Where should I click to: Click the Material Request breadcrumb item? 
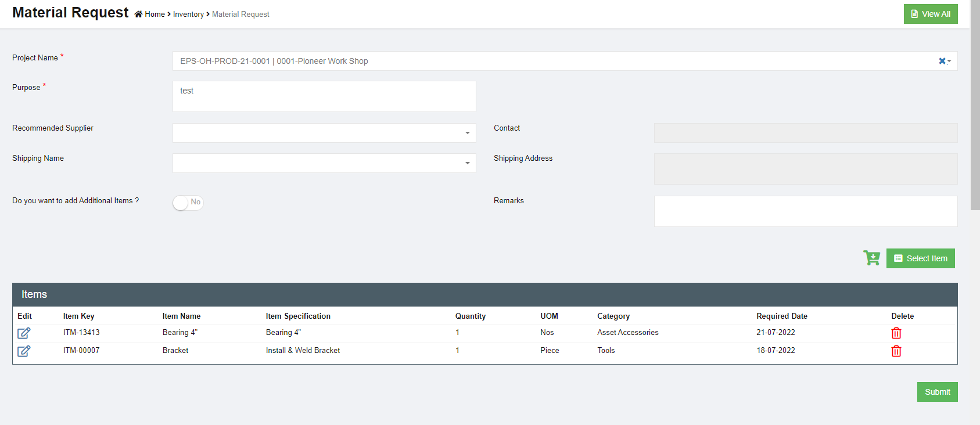click(x=240, y=15)
